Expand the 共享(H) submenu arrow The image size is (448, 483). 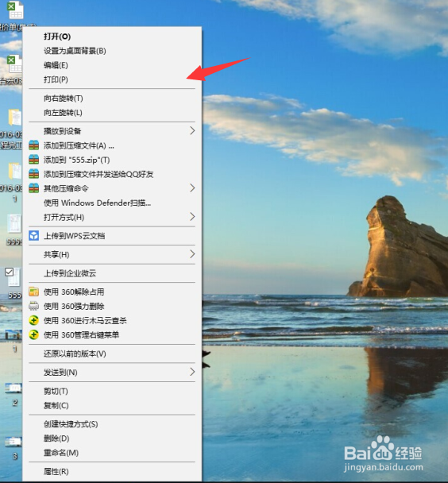(x=192, y=254)
